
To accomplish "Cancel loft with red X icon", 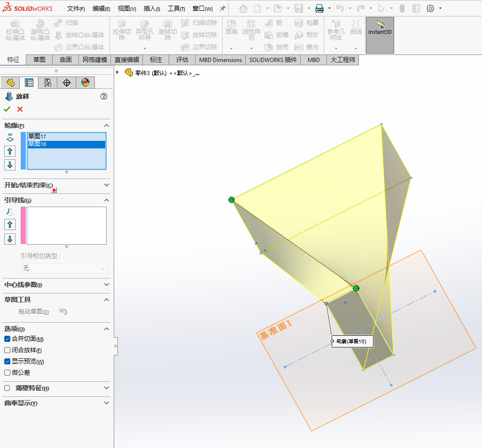I will [20, 109].
